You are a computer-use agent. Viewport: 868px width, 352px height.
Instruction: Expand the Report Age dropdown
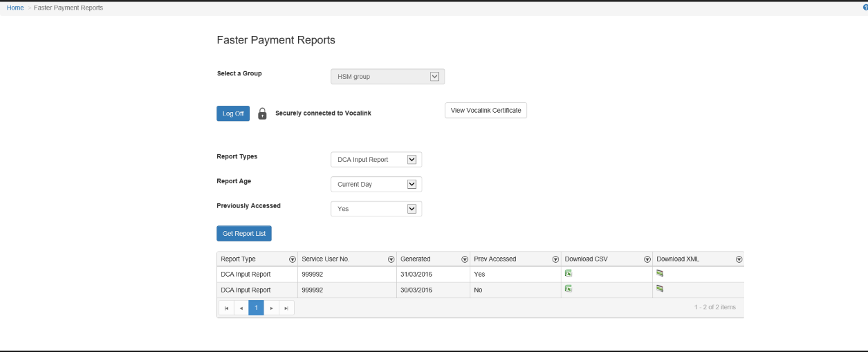click(x=412, y=185)
